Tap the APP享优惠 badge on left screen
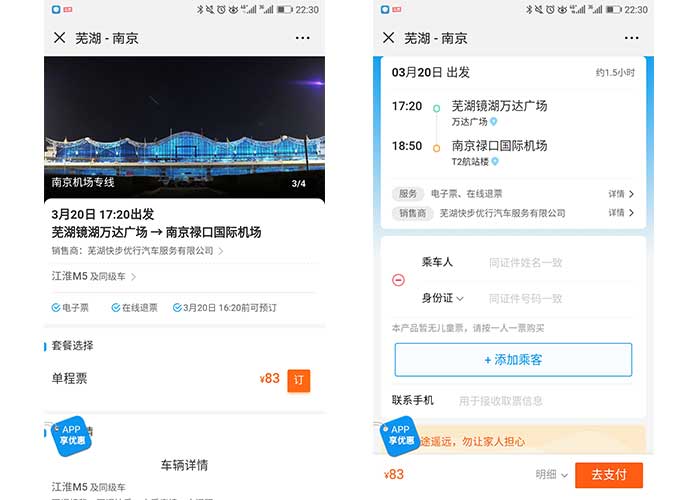The width and height of the screenshot is (700, 500). (x=71, y=435)
